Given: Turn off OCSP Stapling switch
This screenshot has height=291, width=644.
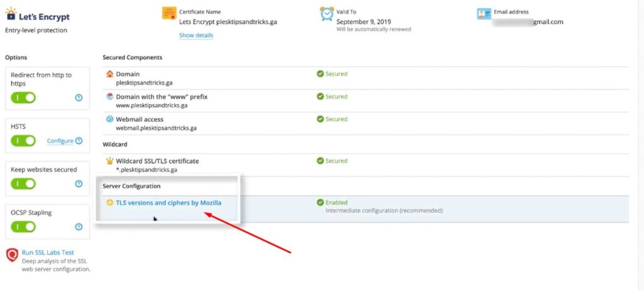Looking at the screenshot, I should coord(23,227).
